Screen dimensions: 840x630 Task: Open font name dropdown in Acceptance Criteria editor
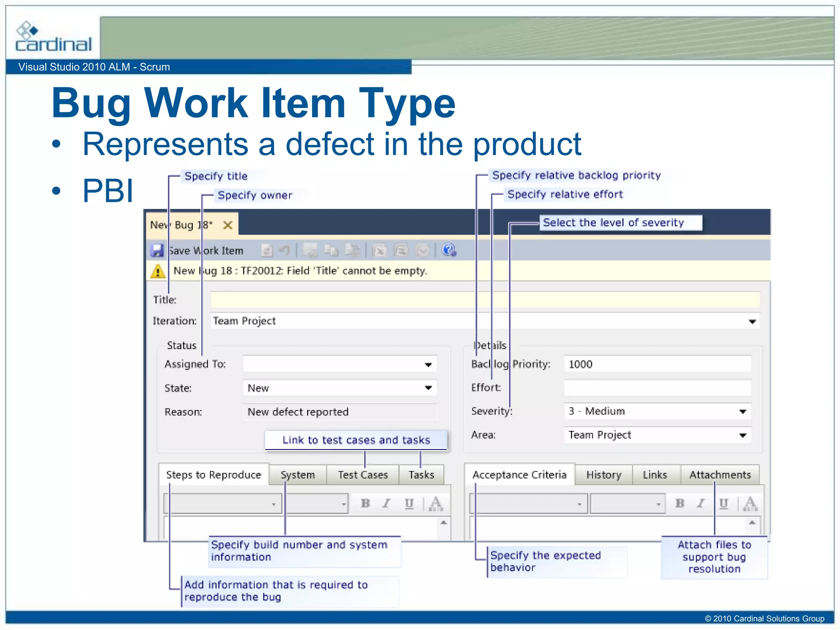(529, 504)
